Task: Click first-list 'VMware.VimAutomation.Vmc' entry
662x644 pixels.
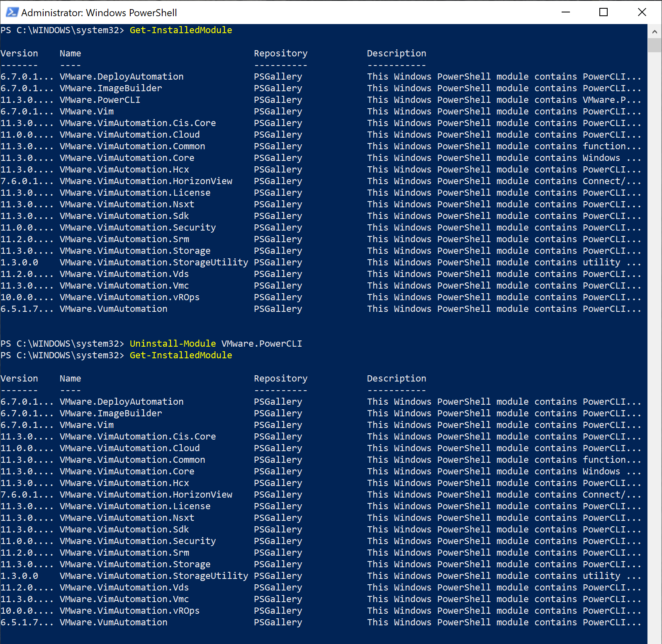Action: [x=124, y=286]
